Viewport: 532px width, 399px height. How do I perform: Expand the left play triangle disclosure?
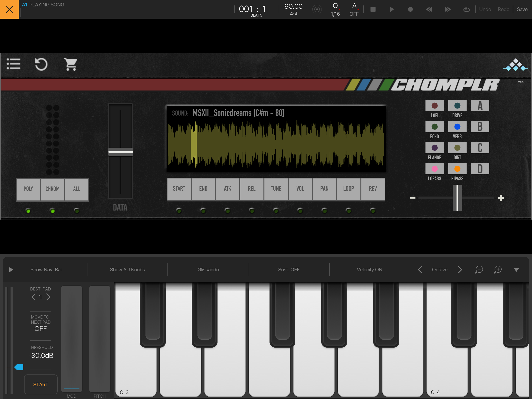(x=11, y=269)
